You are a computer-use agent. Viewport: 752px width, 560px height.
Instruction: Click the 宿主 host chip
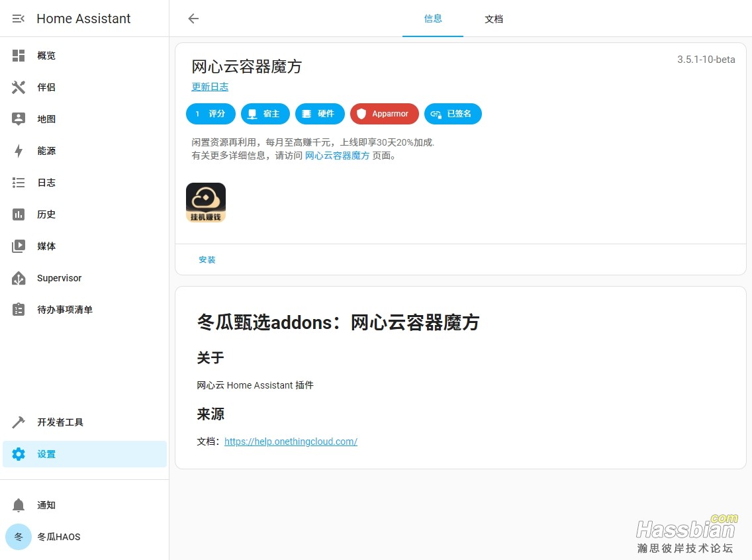(265, 114)
